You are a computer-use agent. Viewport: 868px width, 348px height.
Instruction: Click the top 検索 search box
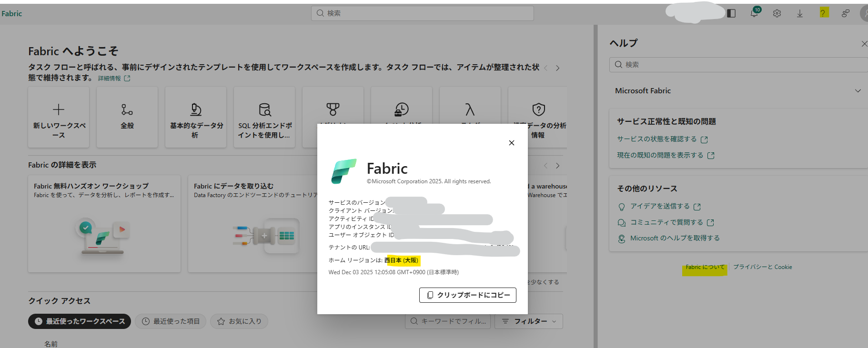coord(423,13)
